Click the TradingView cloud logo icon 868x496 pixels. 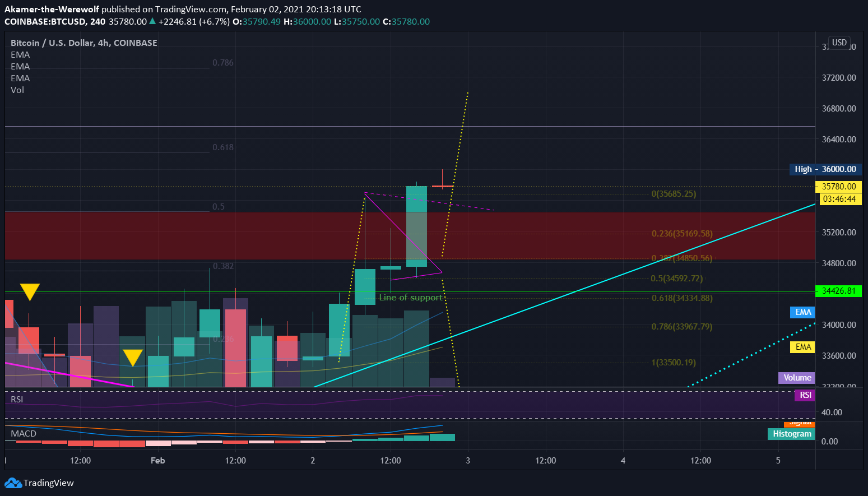point(13,483)
